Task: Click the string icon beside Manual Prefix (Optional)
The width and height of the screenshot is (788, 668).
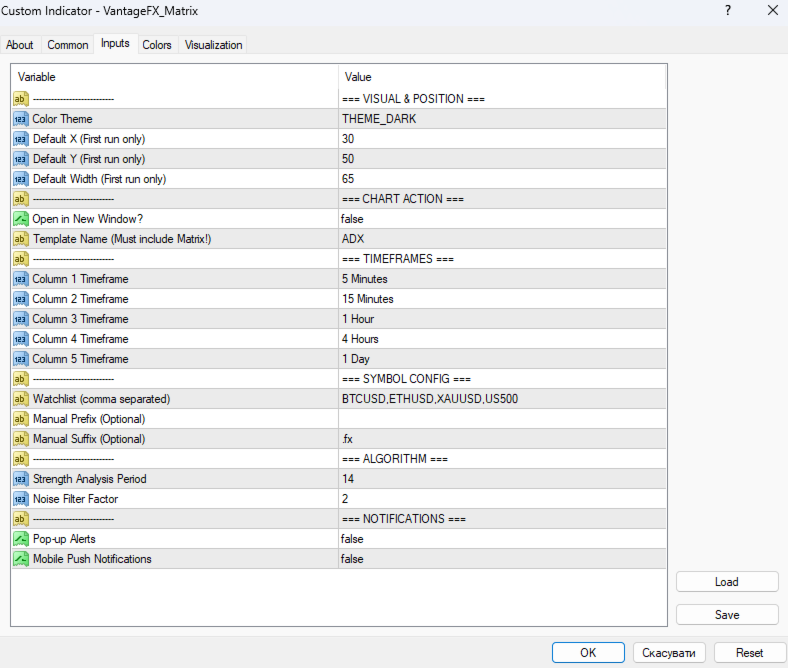Action: (x=21, y=419)
